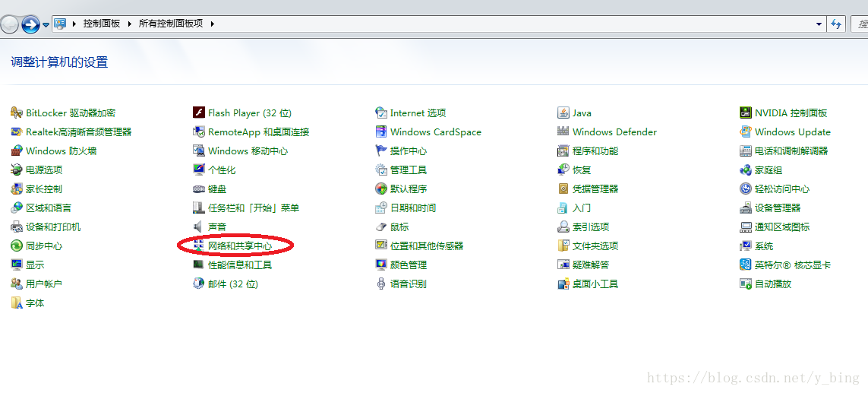Click the 性能信息和工具 link
Viewport: 868px width, 393px height.
pos(240,265)
